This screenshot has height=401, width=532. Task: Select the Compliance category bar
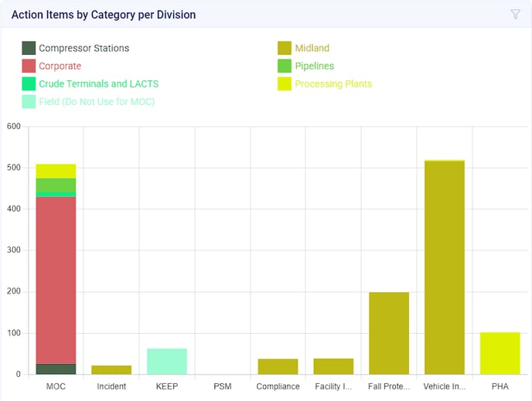pyautogui.click(x=278, y=367)
